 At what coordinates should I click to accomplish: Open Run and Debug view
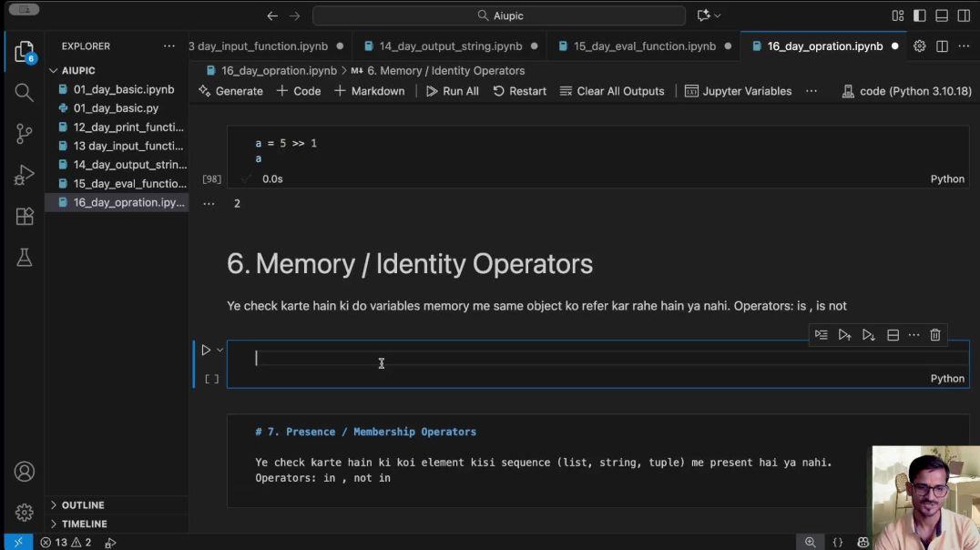(25, 175)
